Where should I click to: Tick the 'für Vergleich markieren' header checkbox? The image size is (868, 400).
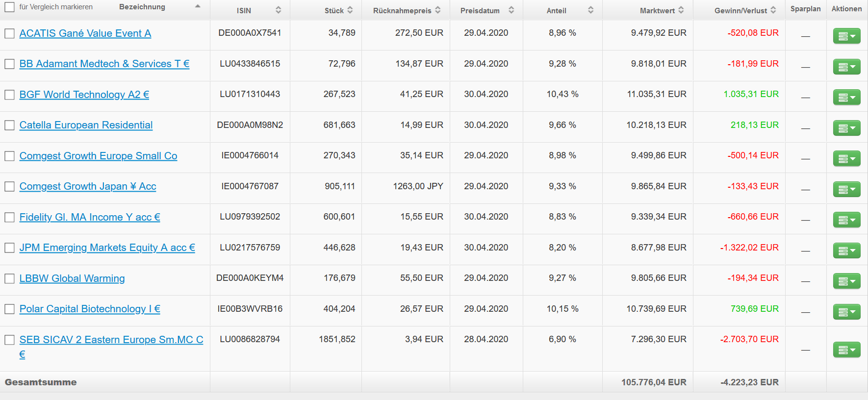(9, 7)
